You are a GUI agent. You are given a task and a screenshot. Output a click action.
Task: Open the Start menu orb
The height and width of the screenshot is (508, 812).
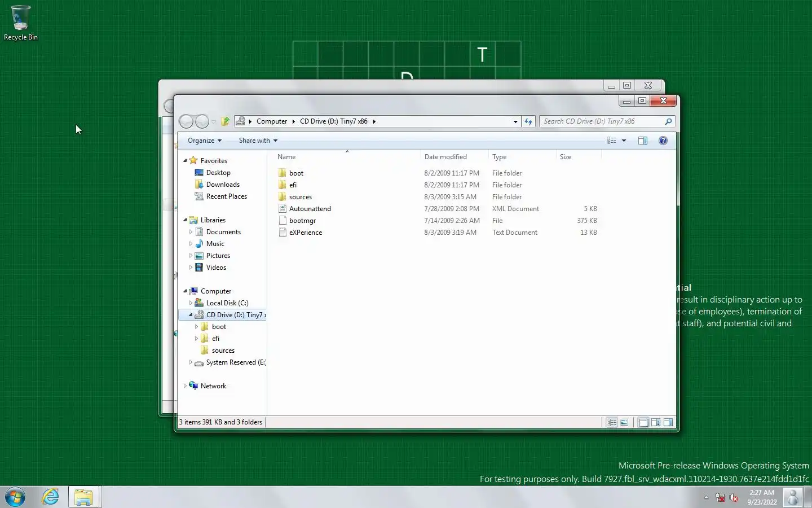pos(15,497)
